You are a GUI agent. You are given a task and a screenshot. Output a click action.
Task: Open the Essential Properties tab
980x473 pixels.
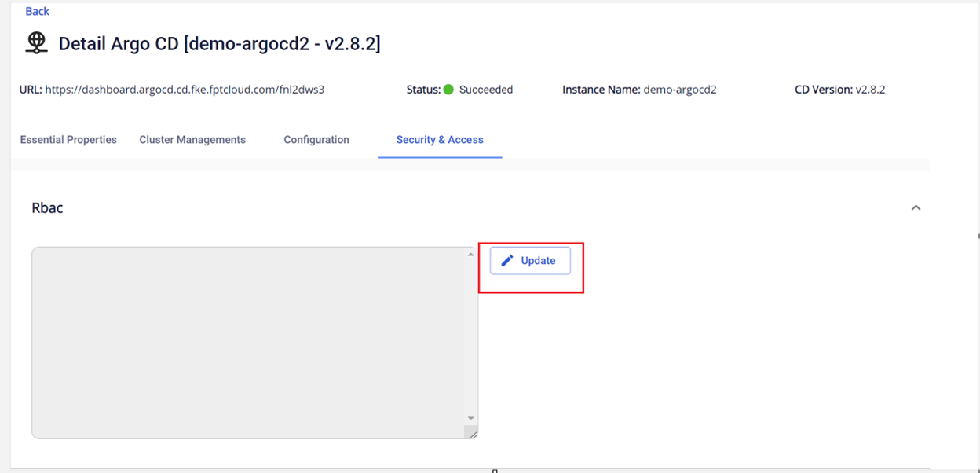pos(68,140)
